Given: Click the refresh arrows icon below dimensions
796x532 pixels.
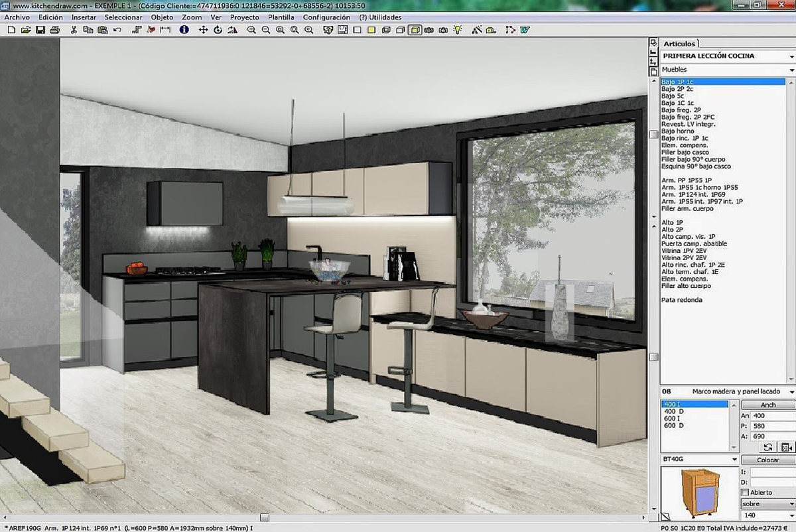Looking at the screenshot, I should pos(768,448).
